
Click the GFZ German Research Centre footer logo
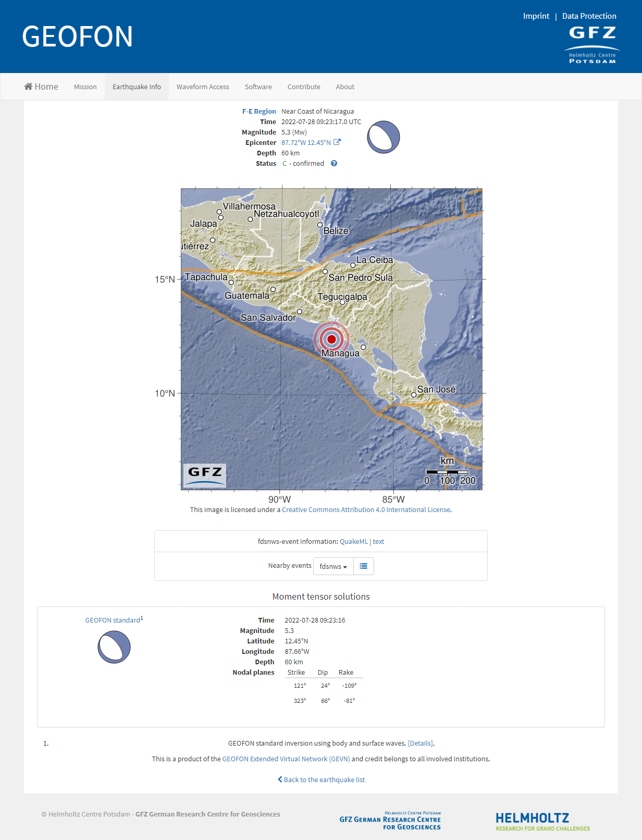(390, 821)
